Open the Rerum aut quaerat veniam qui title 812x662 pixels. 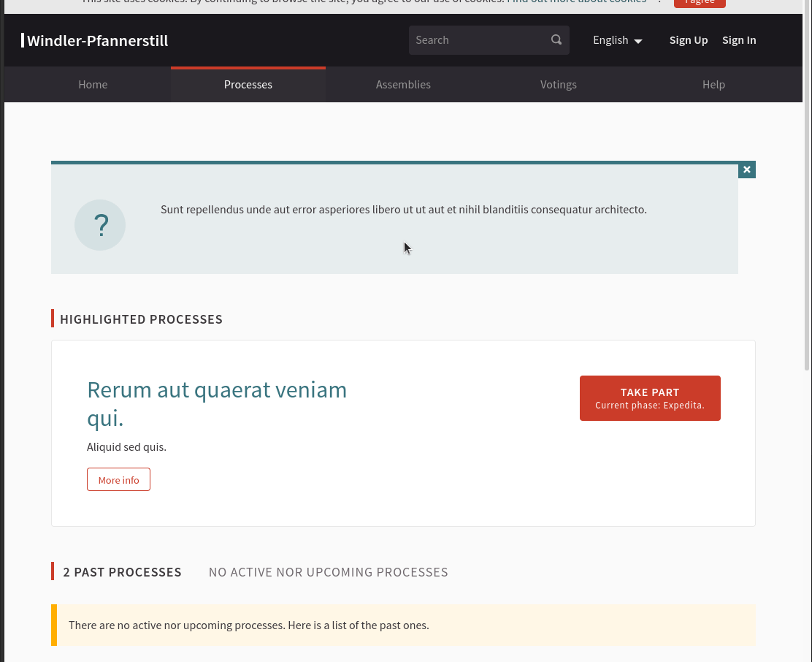coord(217,403)
